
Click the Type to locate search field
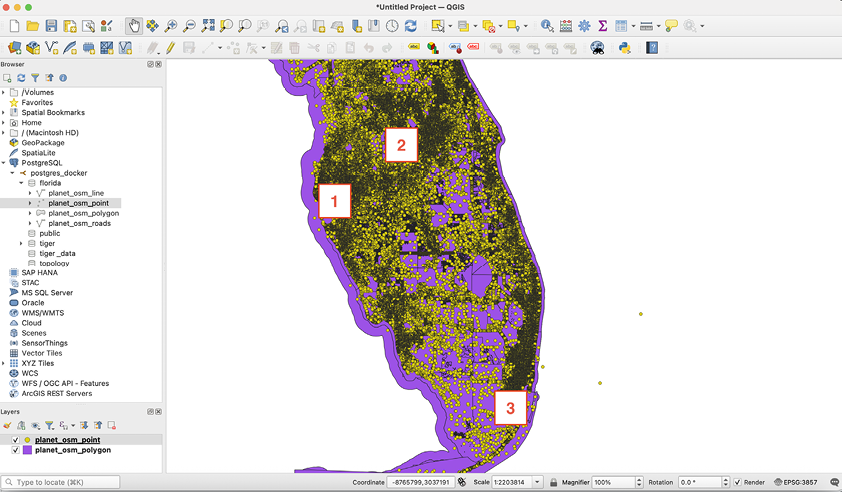[x=60, y=482]
